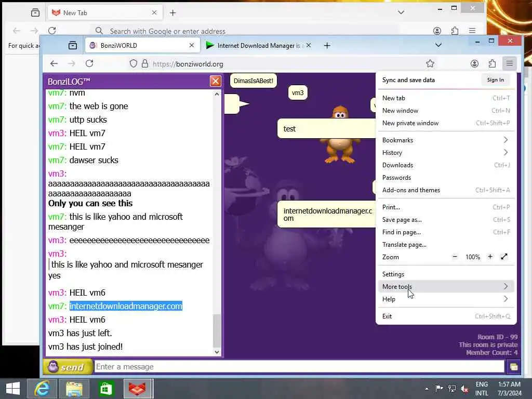Choose Print from the menu

tap(446, 207)
